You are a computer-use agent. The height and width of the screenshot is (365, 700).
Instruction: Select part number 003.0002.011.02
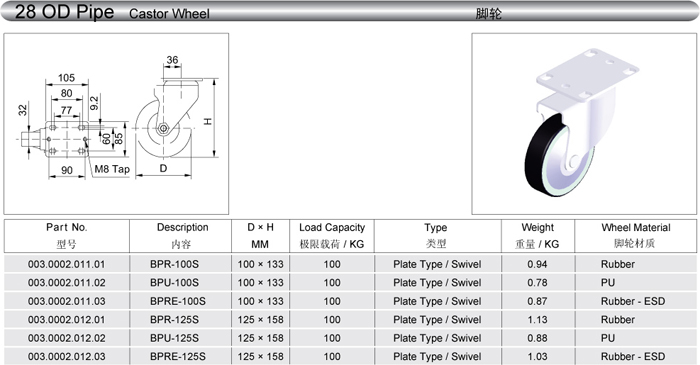67,282
